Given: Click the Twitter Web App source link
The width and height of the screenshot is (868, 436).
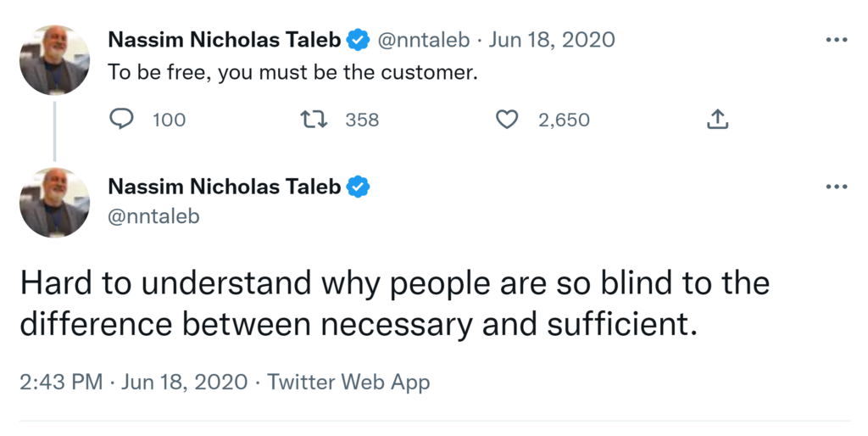Looking at the screenshot, I should click(348, 382).
